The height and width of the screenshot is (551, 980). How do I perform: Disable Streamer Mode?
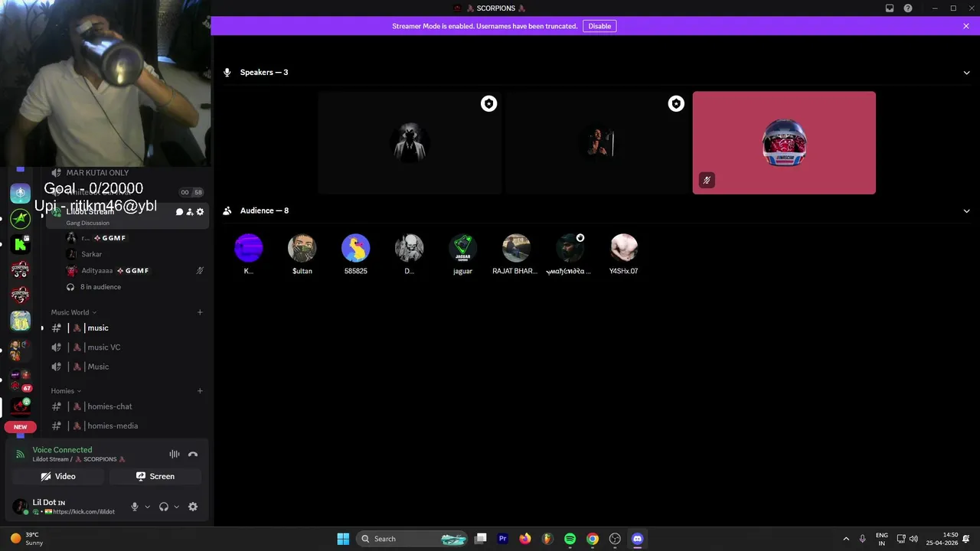click(599, 26)
